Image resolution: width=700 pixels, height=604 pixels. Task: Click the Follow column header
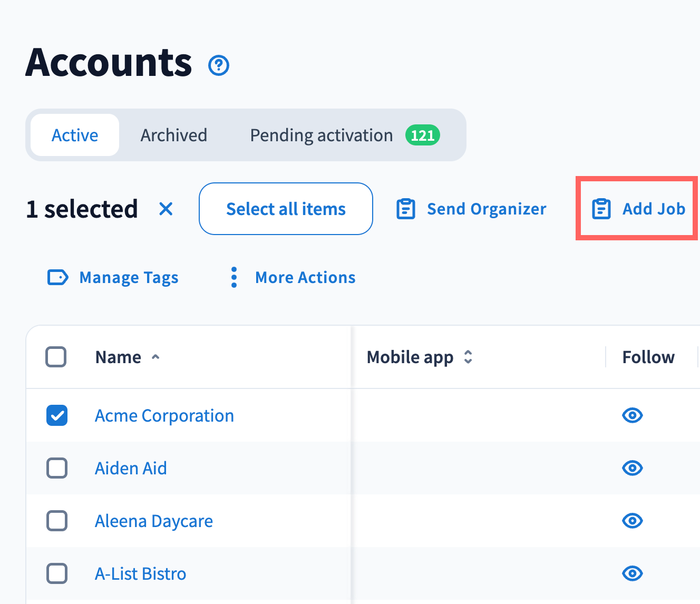pos(648,357)
